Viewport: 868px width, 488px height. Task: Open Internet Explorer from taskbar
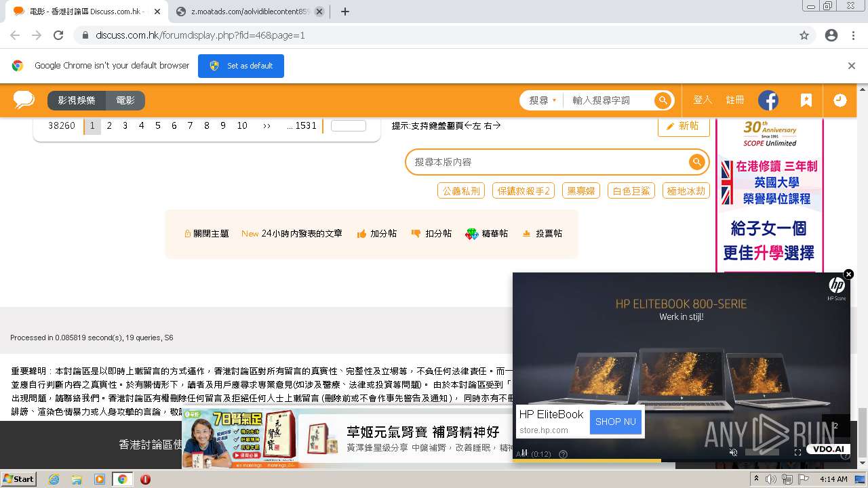click(54, 479)
